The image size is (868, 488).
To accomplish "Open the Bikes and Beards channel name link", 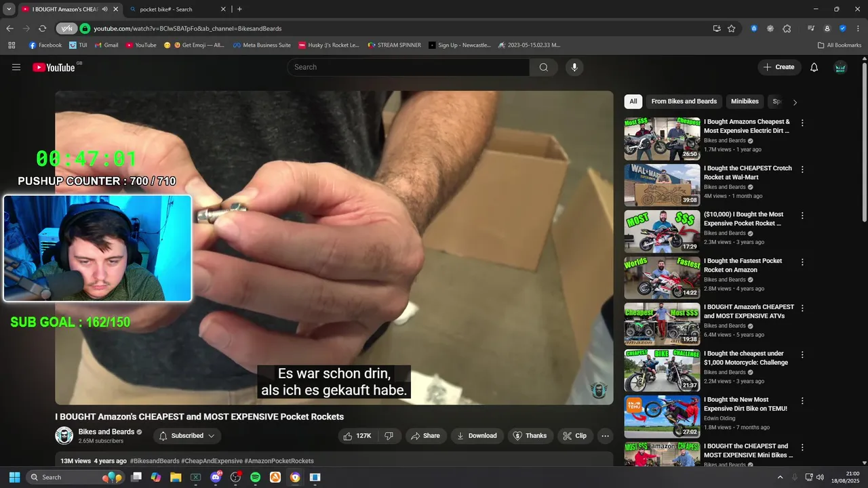I will pyautogui.click(x=106, y=432).
